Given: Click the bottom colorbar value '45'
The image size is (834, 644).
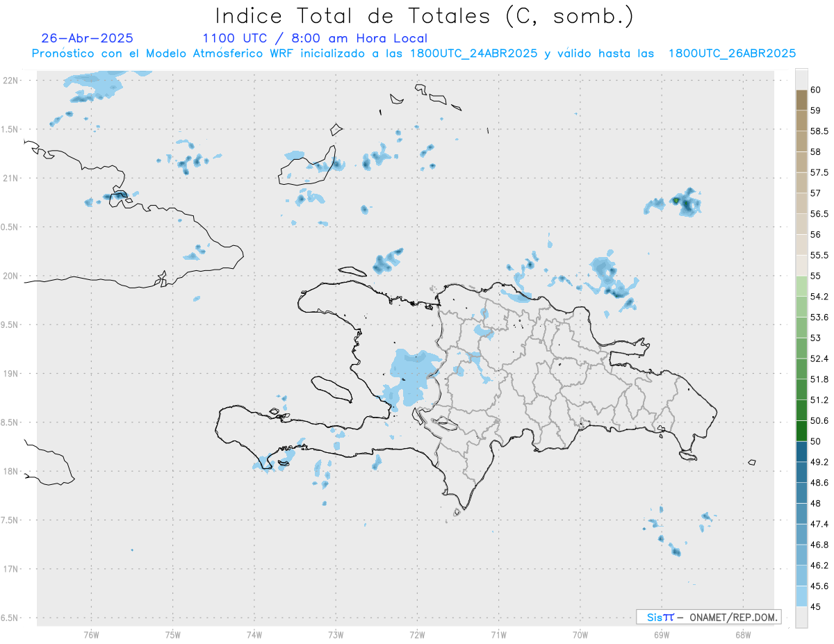Looking at the screenshot, I should (816, 606).
